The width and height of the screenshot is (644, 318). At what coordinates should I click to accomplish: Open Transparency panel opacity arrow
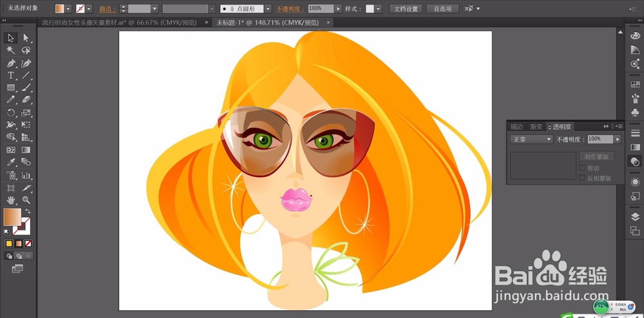pos(617,140)
